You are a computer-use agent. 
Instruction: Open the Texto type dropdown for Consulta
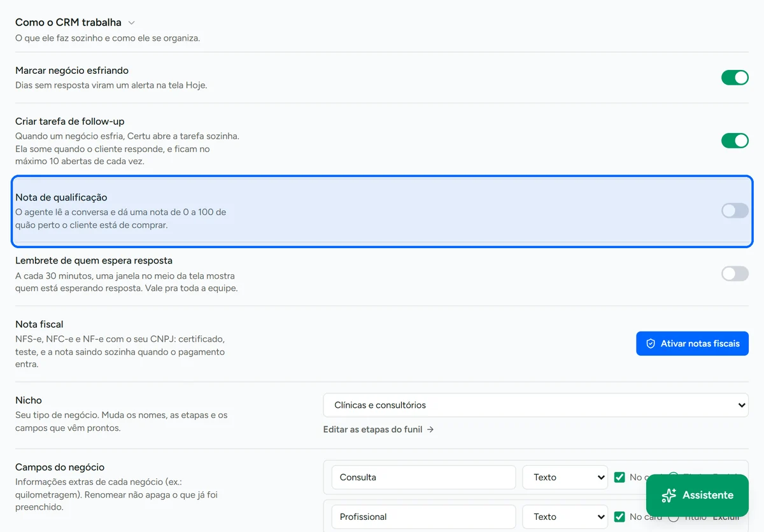tap(565, 477)
